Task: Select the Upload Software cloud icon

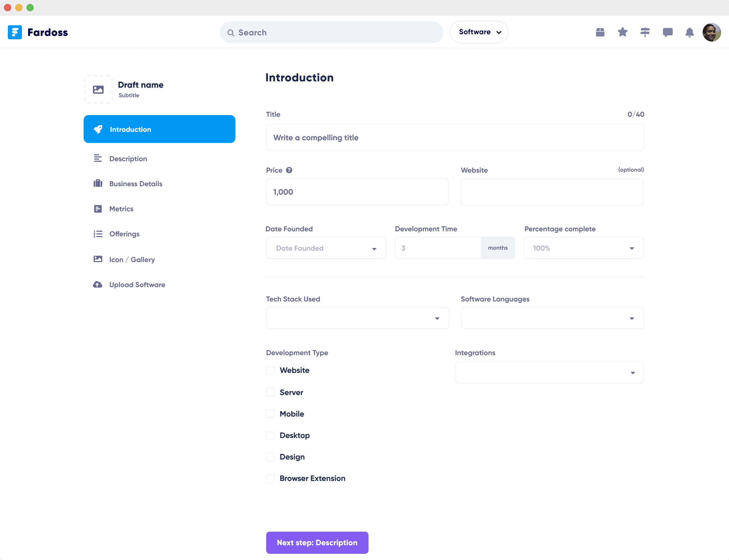Action: [x=98, y=284]
